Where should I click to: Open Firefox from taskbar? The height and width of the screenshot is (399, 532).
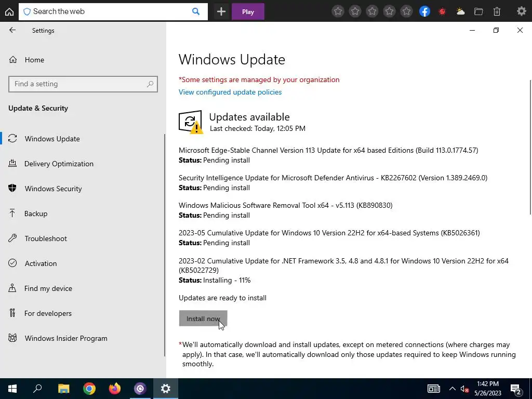(115, 389)
